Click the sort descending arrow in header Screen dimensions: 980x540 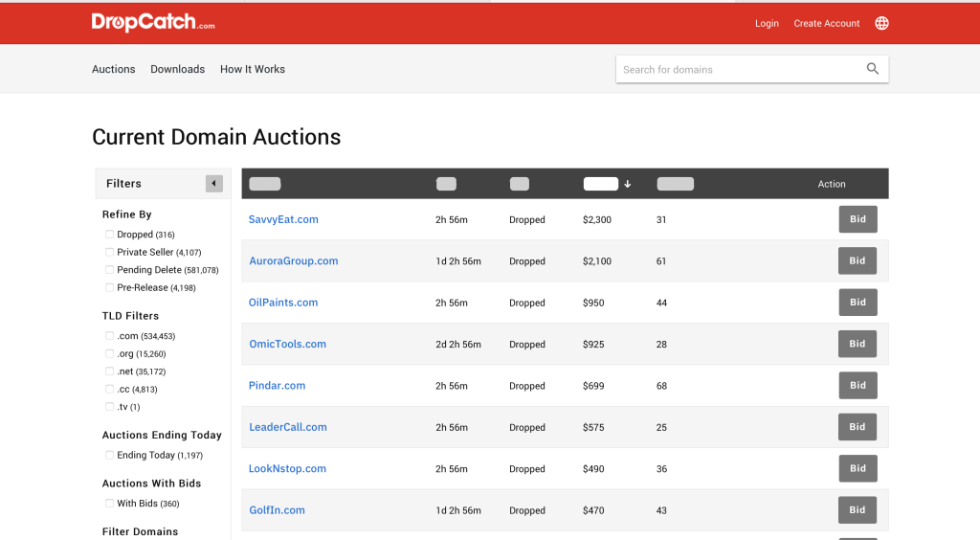(x=628, y=184)
